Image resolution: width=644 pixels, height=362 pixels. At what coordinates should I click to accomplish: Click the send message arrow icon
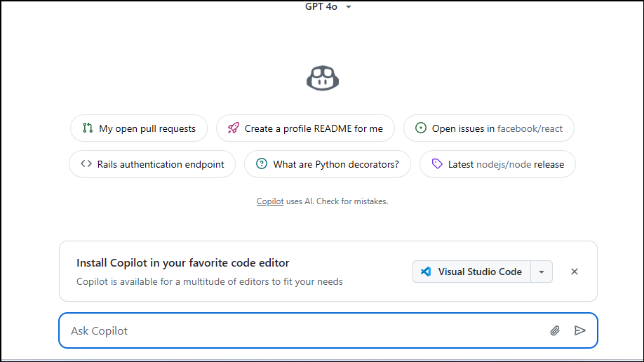pyautogui.click(x=580, y=330)
